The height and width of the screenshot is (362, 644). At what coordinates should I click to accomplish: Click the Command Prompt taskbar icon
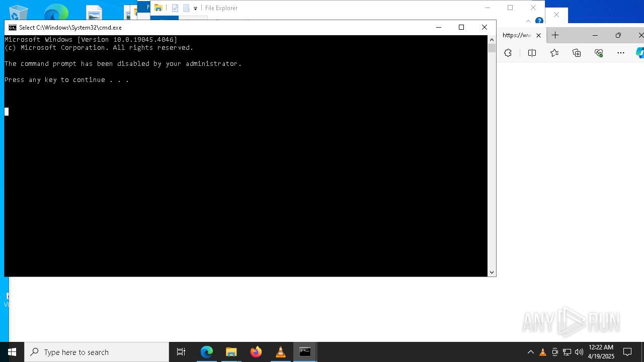(305, 352)
